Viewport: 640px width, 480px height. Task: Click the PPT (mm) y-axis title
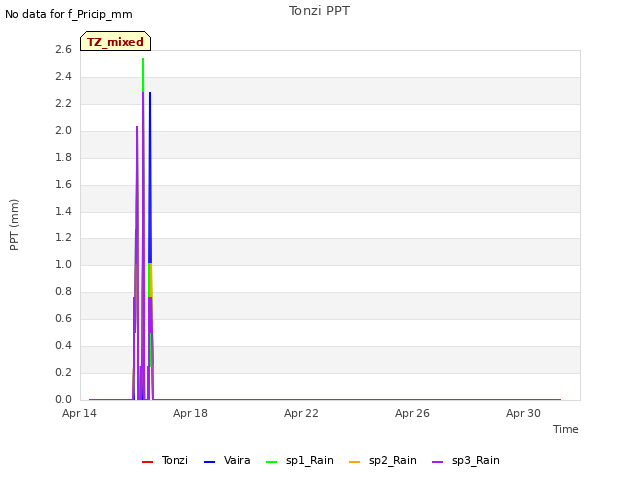(x=14, y=224)
